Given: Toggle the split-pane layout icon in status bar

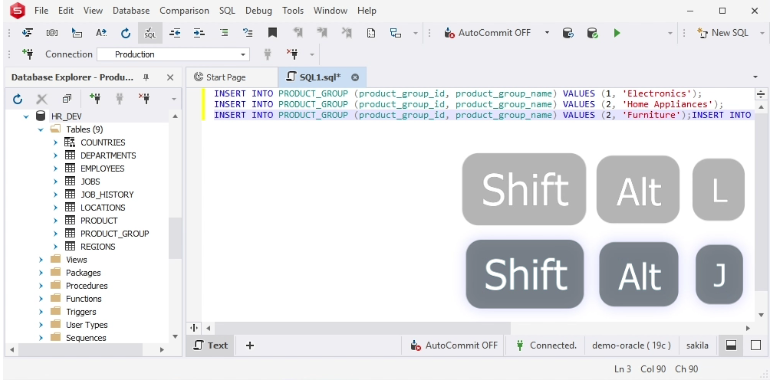Looking at the screenshot, I should pos(731,346).
